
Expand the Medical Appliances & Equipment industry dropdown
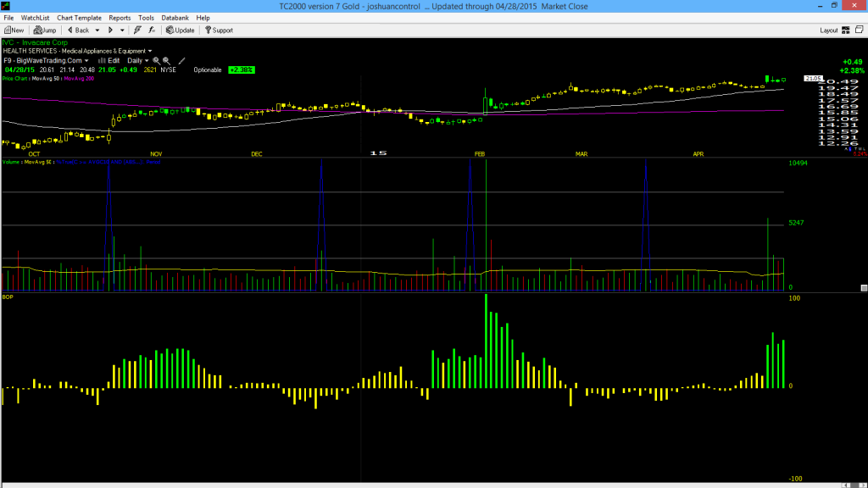pyautogui.click(x=149, y=51)
